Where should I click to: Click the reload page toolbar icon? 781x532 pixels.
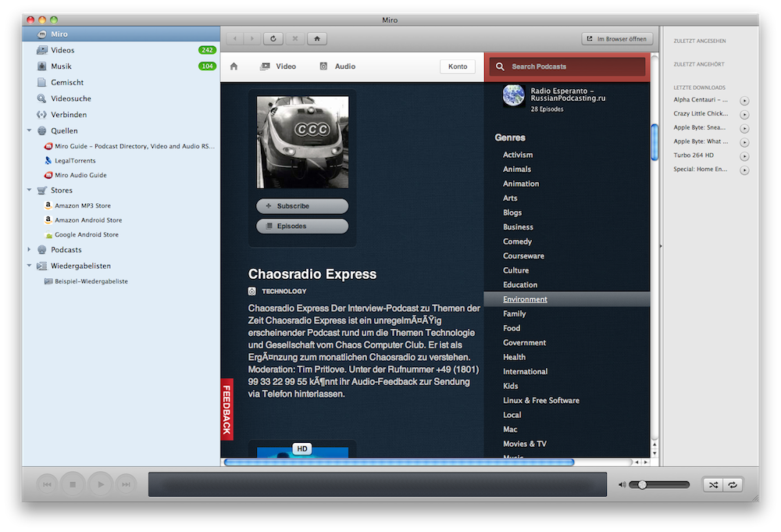tap(273, 38)
